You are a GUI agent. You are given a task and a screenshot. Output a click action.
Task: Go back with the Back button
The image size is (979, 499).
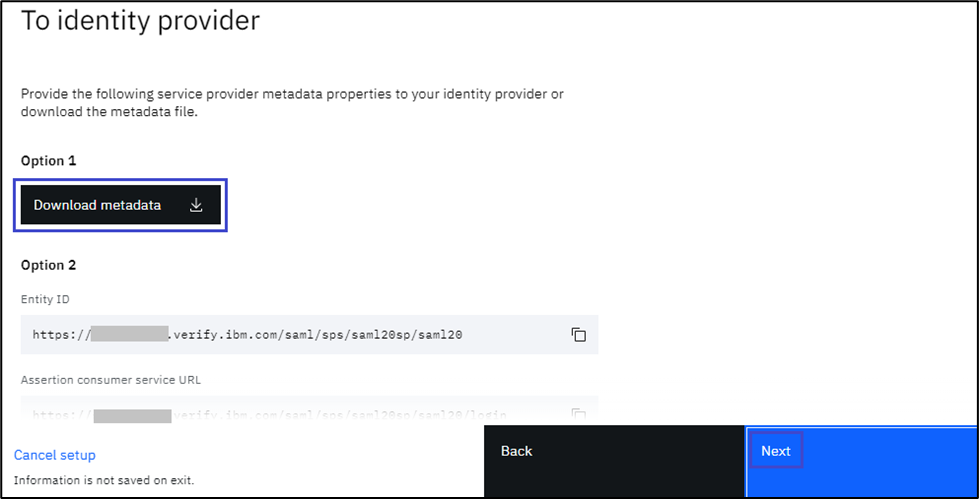516,451
